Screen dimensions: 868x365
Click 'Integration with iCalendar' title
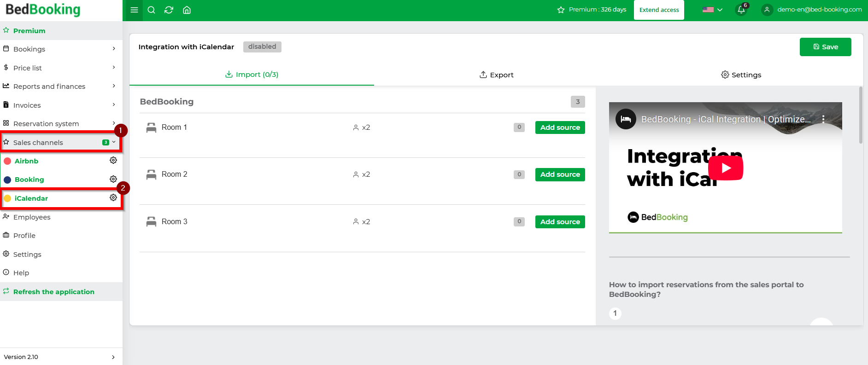(x=186, y=47)
